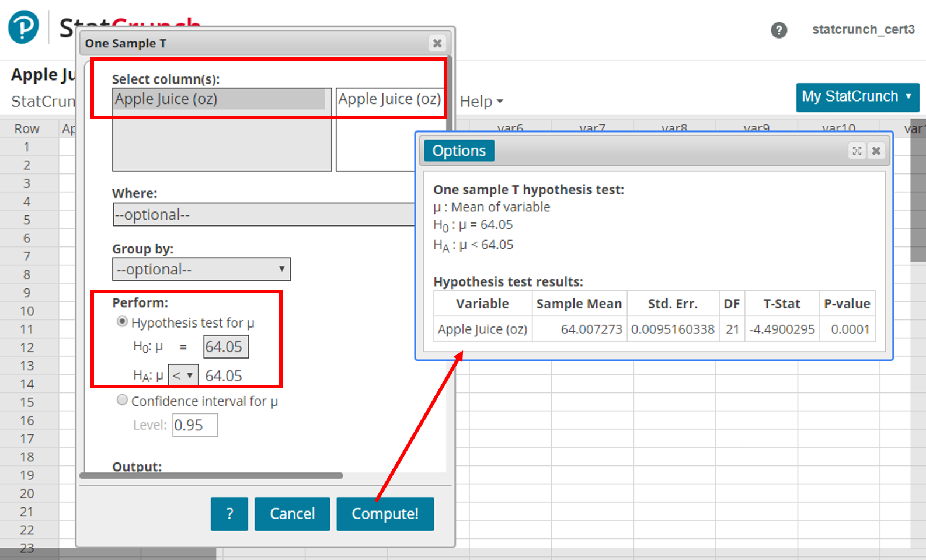Click the spreadsheet vertical scrollbar
Viewport: 926px width, 560px height.
coord(918,190)
